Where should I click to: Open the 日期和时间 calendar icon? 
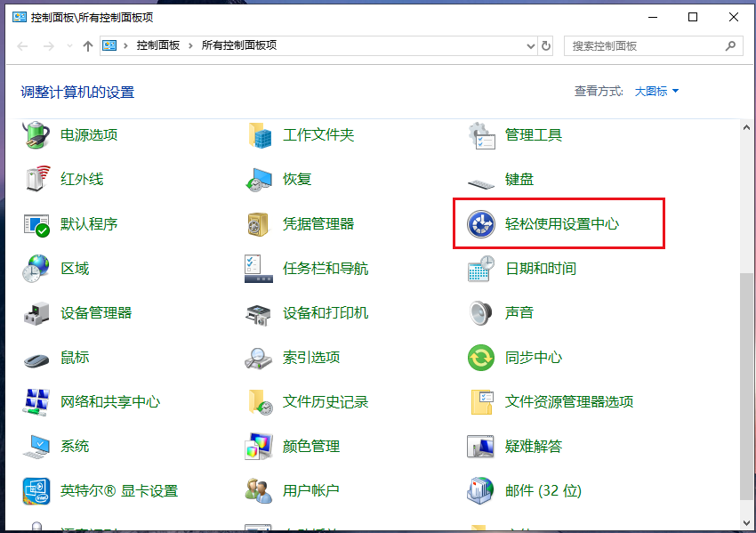point(481,269)
